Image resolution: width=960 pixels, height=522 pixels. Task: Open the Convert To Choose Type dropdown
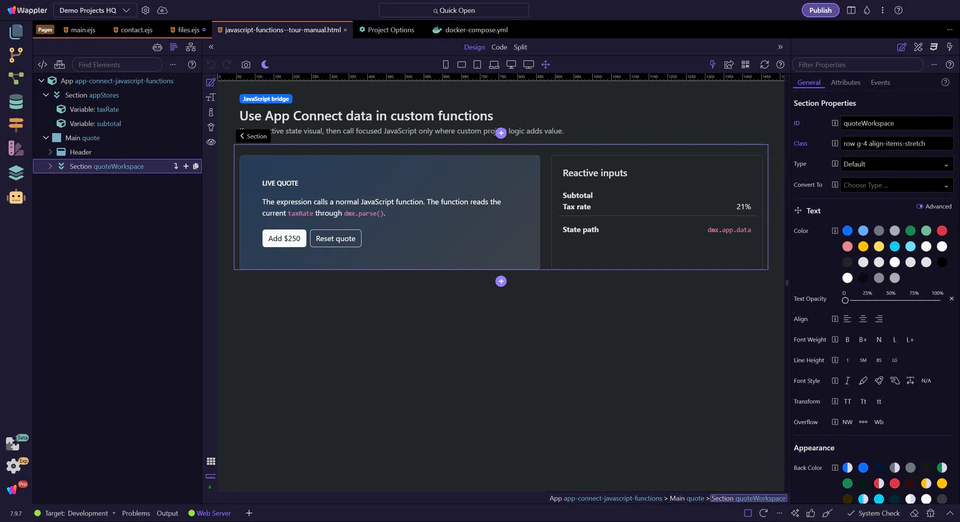tap(896, 185)
